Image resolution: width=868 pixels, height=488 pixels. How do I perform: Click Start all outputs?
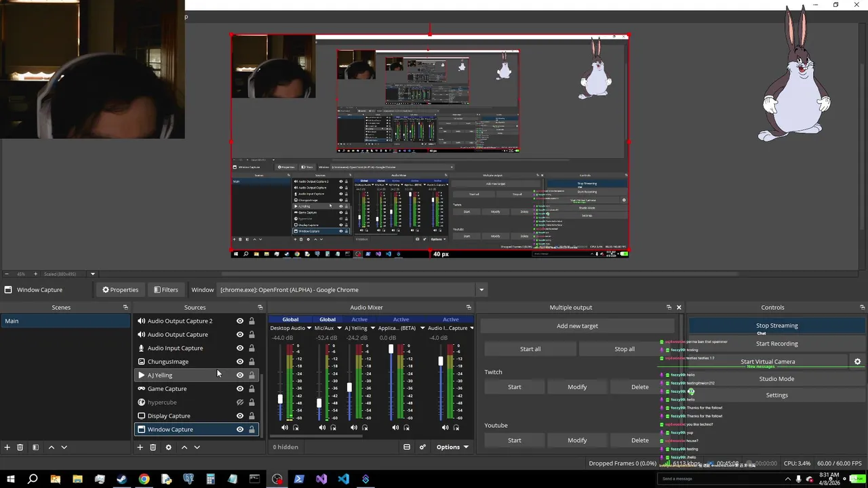tap(530, 349)
